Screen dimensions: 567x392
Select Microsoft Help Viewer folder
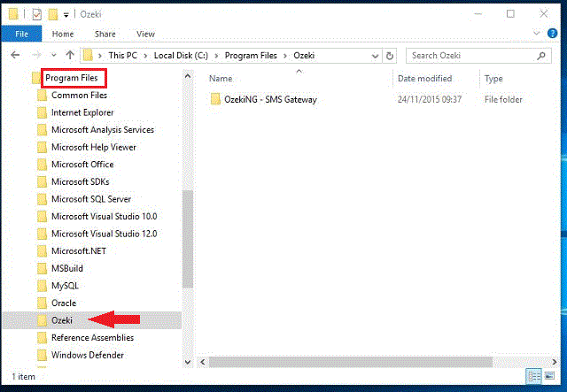coord(94,147)
